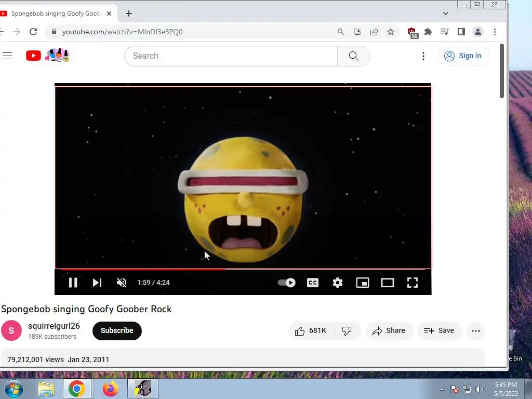The height and width of the screenshot is (399, 532).
Task: Bookmark this tab with the star
Action: [x=391, y=32]
